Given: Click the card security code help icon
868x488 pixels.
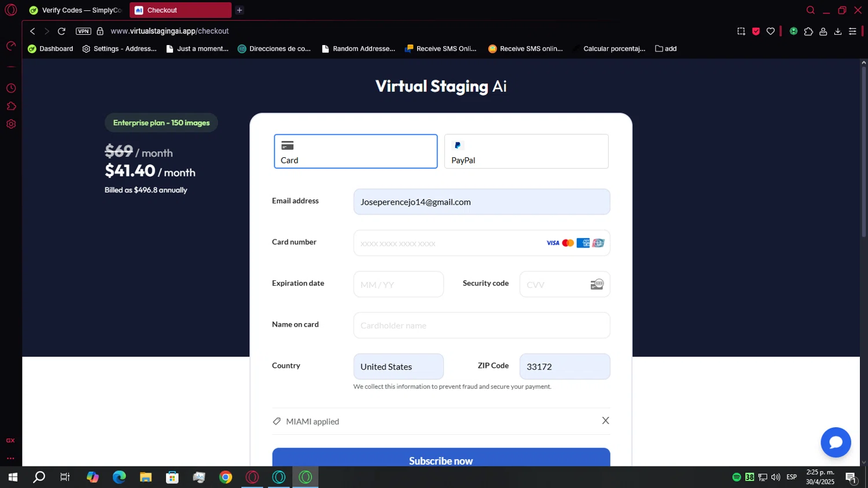Looking at the screenshot, I should click(597, 284).
